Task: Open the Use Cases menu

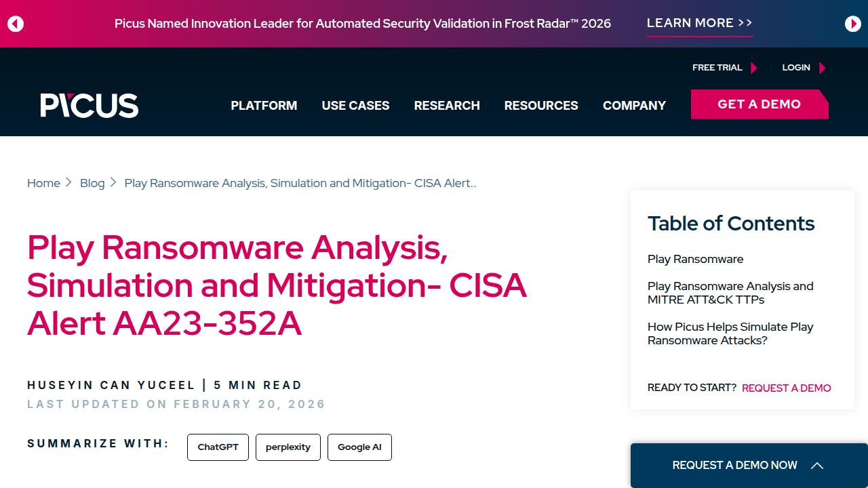Action: pos(355,106)
